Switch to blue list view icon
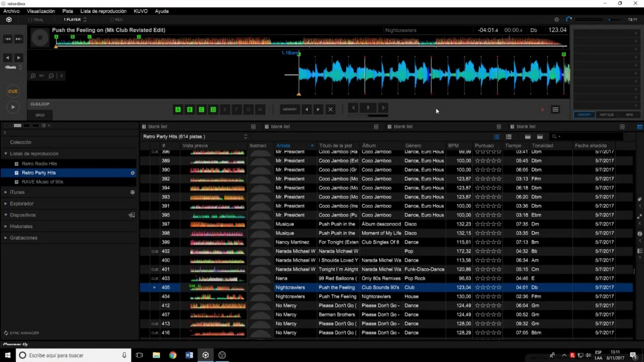 [497, 137]
